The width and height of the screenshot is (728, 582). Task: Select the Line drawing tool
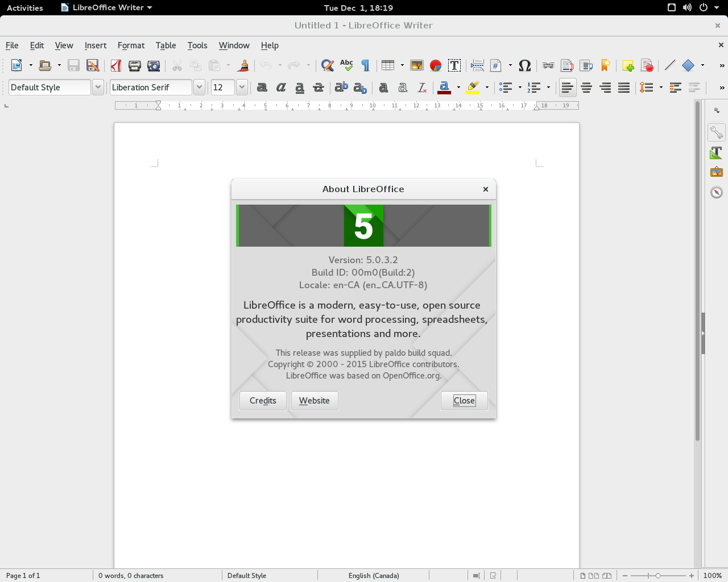click(669, 65)
